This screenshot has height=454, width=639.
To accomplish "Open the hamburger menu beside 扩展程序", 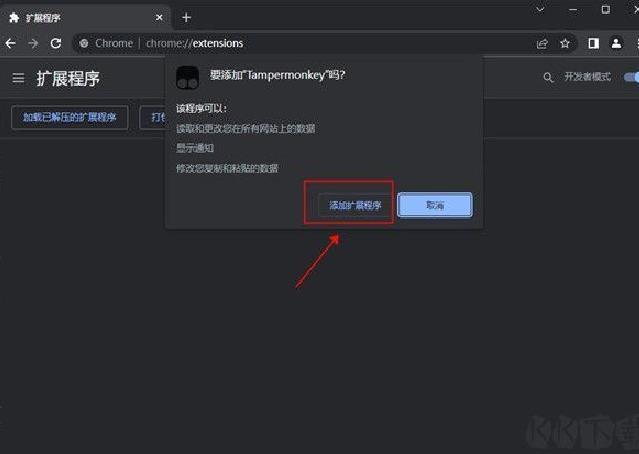I will pos(18,77).
